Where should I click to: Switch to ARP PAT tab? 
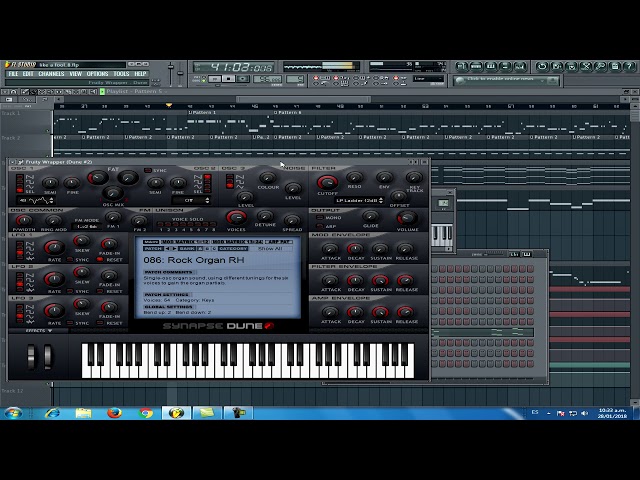(x=279, y=242)
